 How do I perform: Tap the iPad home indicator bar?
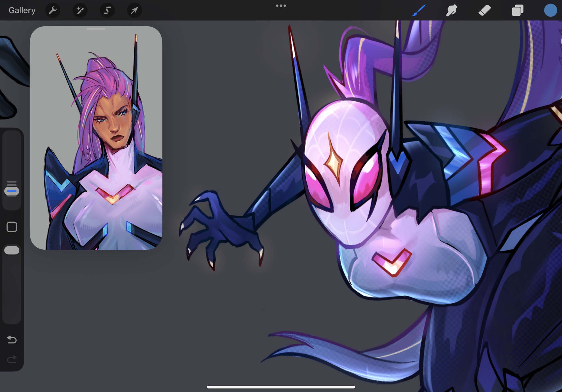point(281,387)
